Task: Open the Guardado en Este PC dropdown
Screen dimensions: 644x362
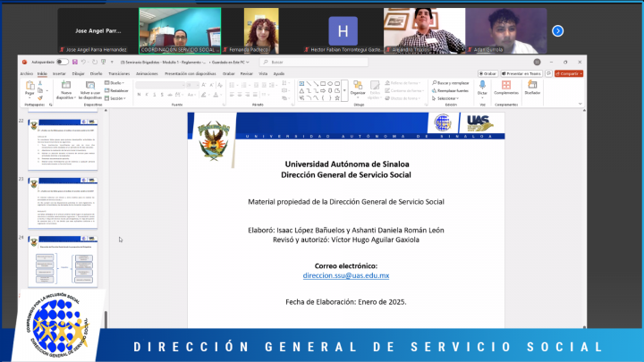Action: tap(231, 63)
